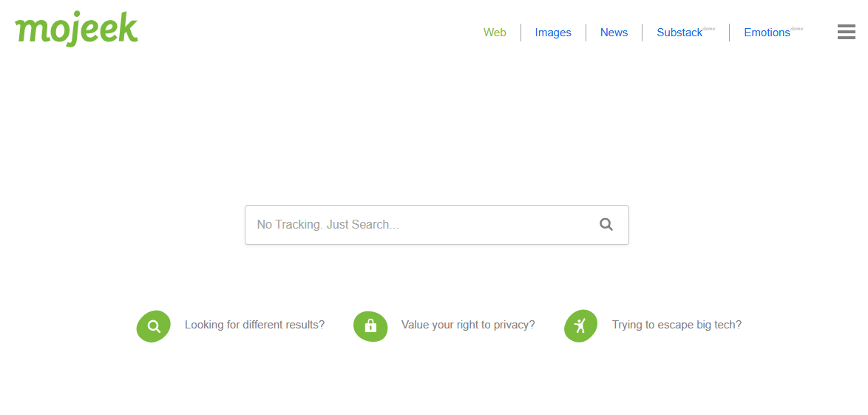The height and width of the screenshot is (415, 868).
Task: Click the demo badge beside Emotions
Action: click(796, 29)
